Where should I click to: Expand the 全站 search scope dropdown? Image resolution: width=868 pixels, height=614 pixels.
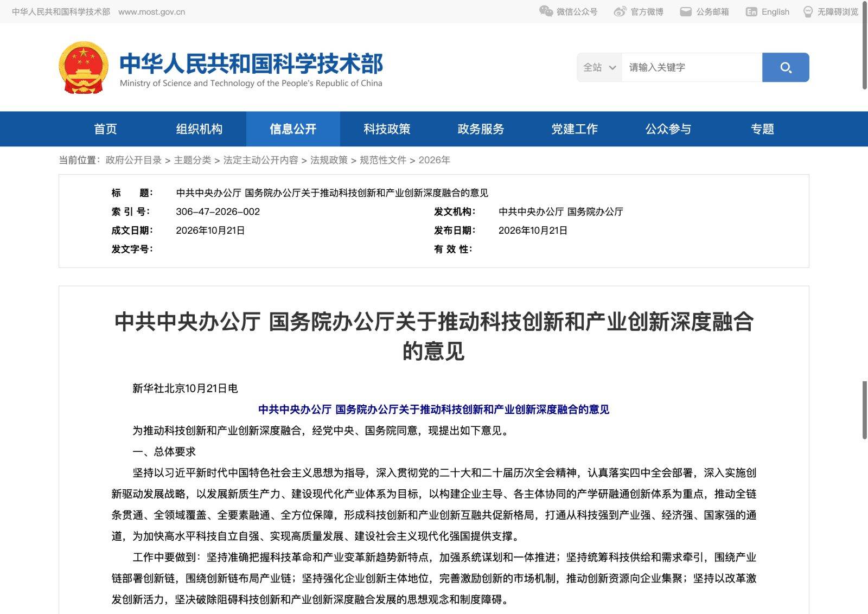599,67
